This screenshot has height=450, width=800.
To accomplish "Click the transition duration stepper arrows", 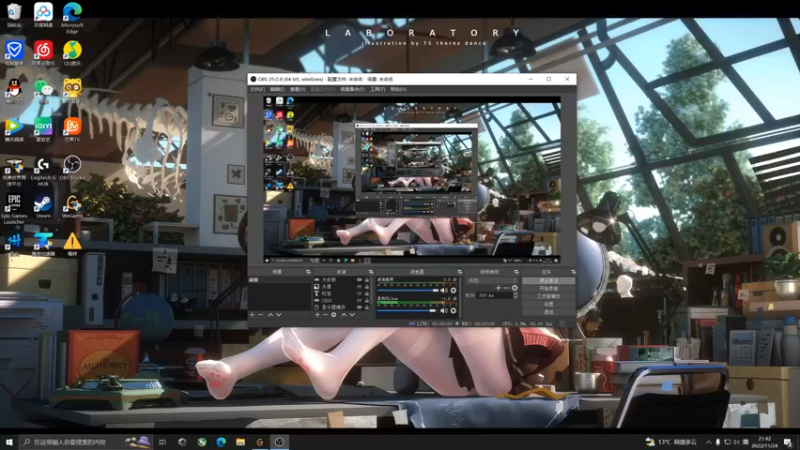I will [515, 295].
